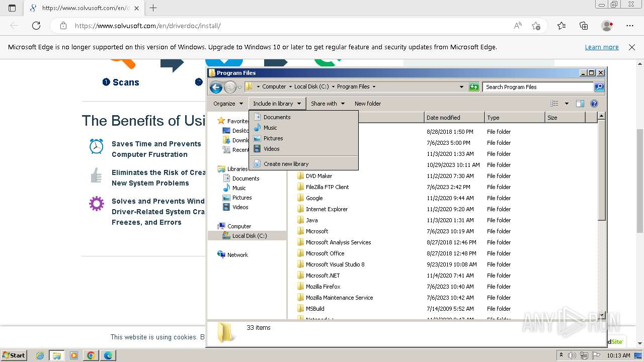Open the Organize dropdown
Screen dimensions: 644x362
[x=228, y=104]
